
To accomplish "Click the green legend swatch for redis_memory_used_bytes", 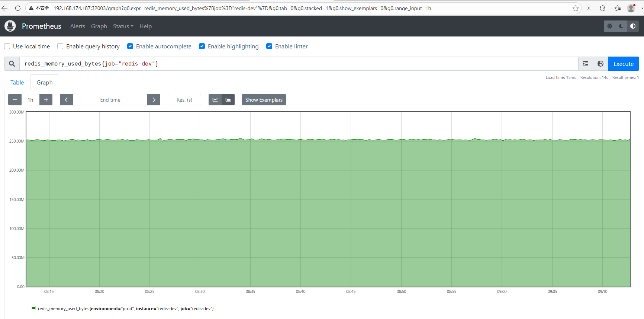I will tap(34, 308).
